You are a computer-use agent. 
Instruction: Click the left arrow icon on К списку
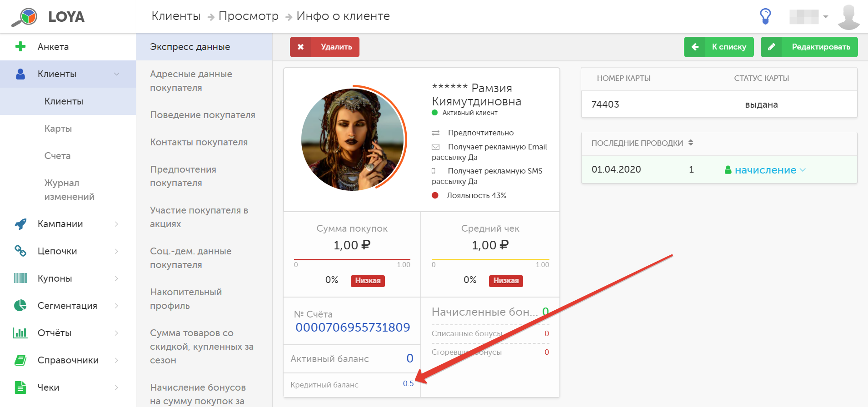[695, 47]
